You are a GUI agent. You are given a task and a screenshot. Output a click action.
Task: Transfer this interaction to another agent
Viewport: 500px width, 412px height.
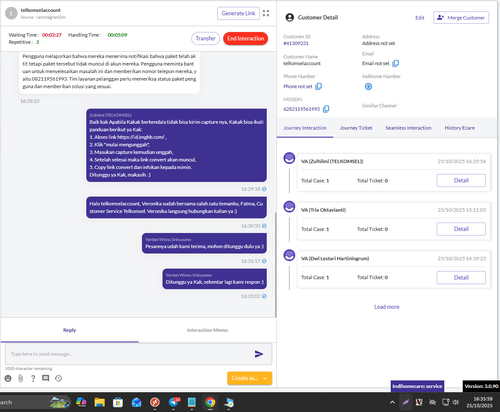(205, 38)
